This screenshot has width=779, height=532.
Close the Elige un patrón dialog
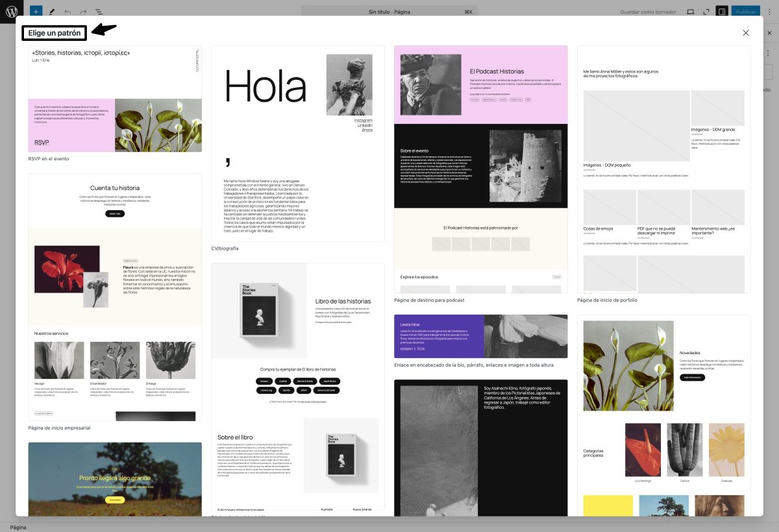[746, 33]
